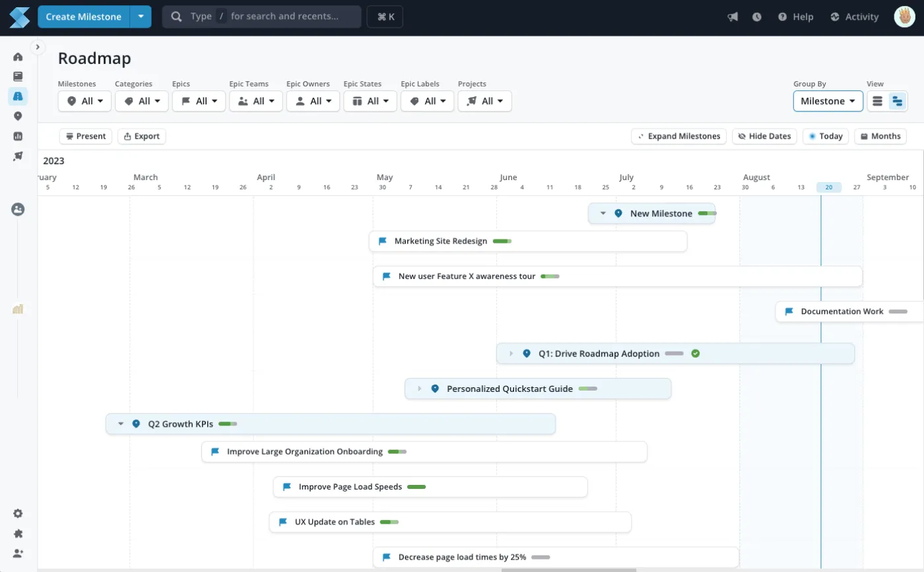
Task: Toggle Hide Dates on the roadmap
Action: click(x=764, y=136)
